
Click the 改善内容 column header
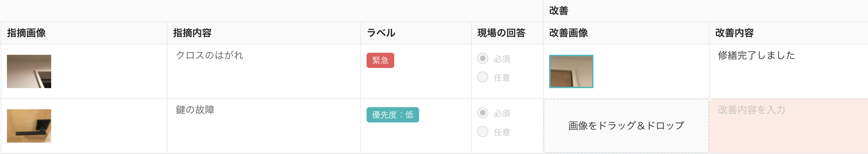point(735,33)
